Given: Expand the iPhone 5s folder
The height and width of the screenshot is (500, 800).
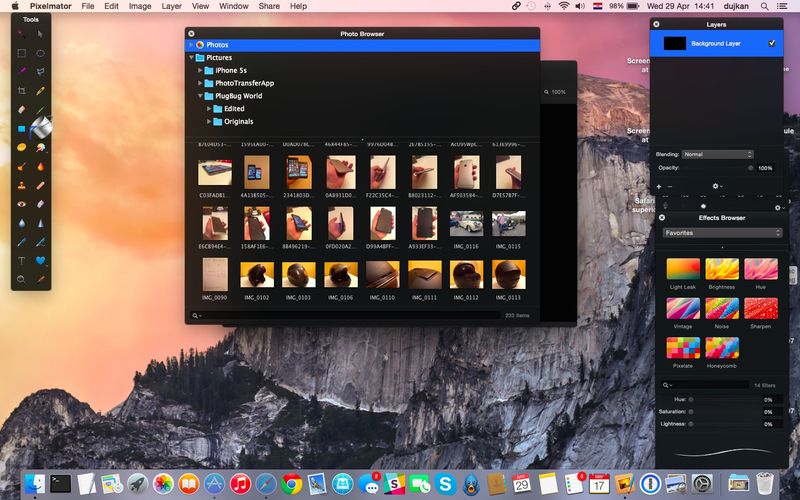Looking at the screenshot, I should tap(200, 70).
